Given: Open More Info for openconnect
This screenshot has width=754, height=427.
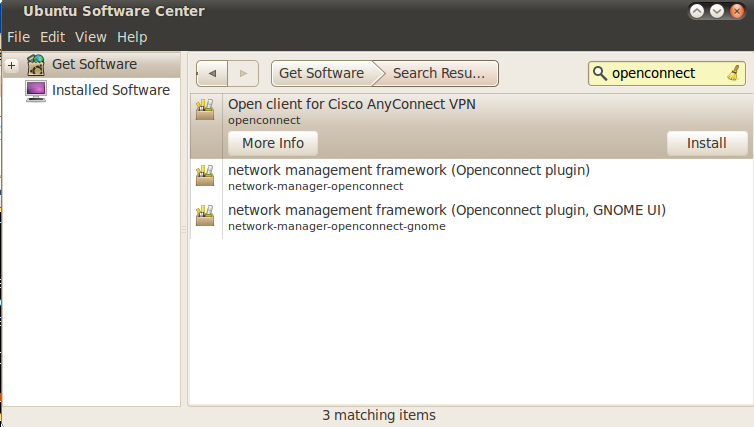Looking at the screenshot, I should pos(273,143).
